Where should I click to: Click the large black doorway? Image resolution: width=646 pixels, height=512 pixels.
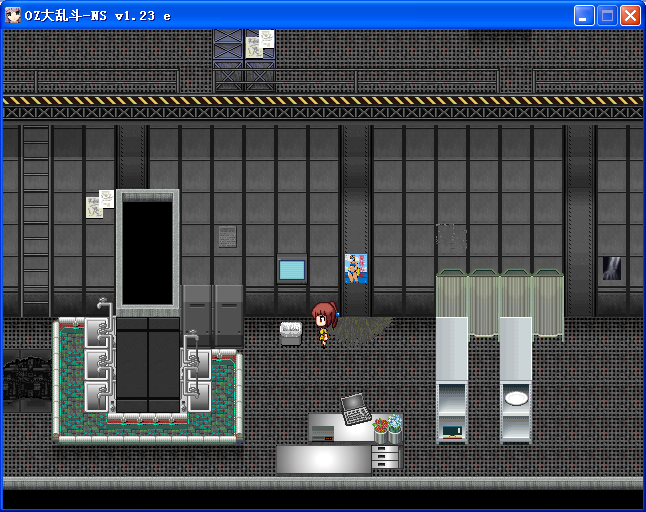pyautogui.click(x=147, y=253)
